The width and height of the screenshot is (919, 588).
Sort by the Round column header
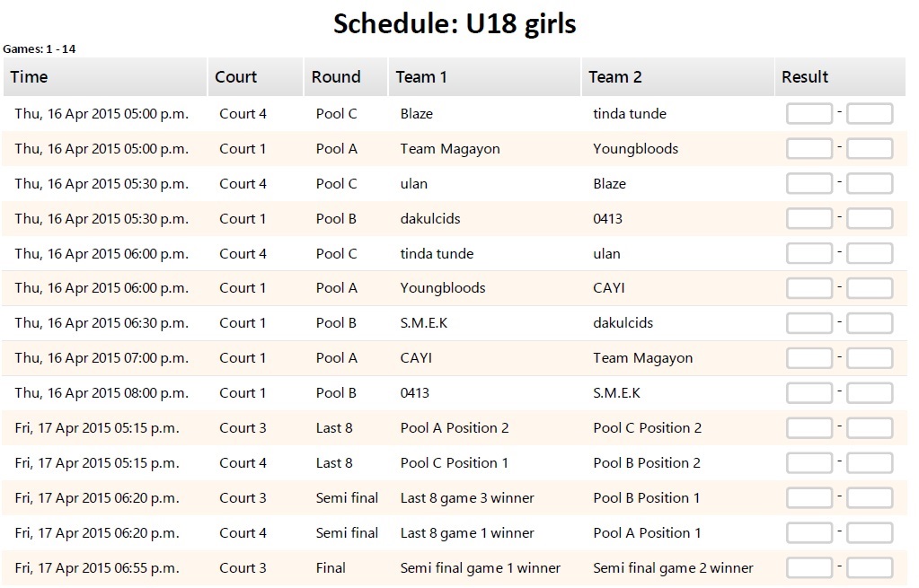click(x=336, y=77)
